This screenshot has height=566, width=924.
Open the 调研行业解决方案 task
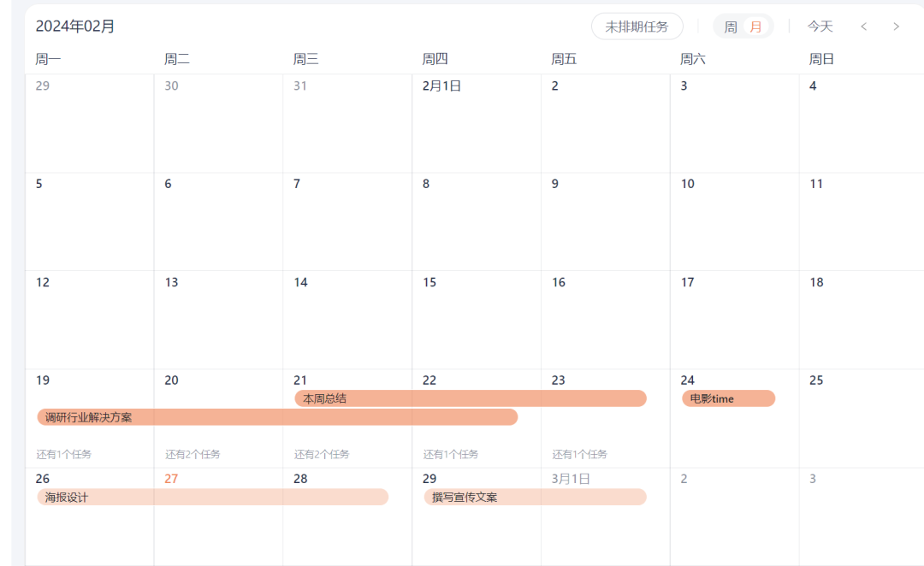(x=277, y=417)
